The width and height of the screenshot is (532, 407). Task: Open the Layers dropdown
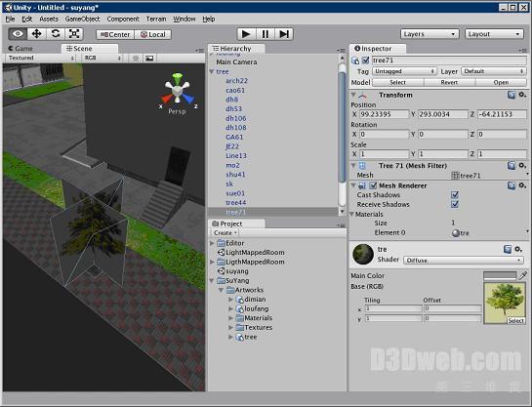tap(430, 34)
